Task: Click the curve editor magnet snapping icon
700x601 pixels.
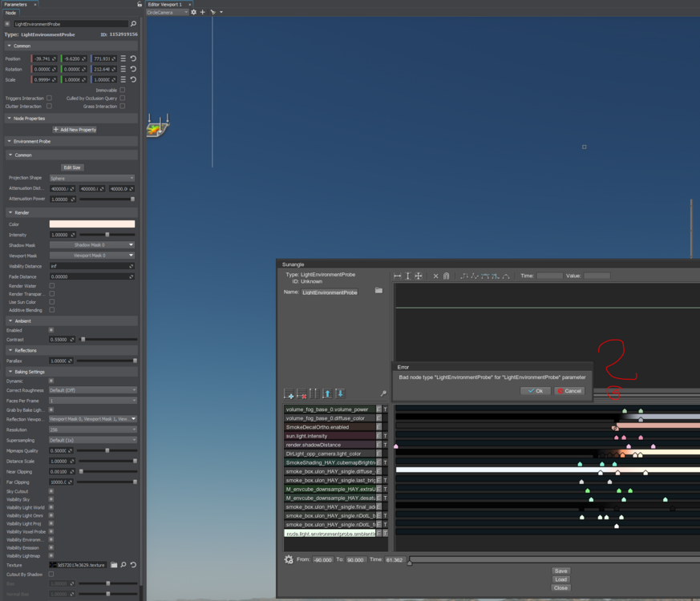Action: [x=447, y=276]
